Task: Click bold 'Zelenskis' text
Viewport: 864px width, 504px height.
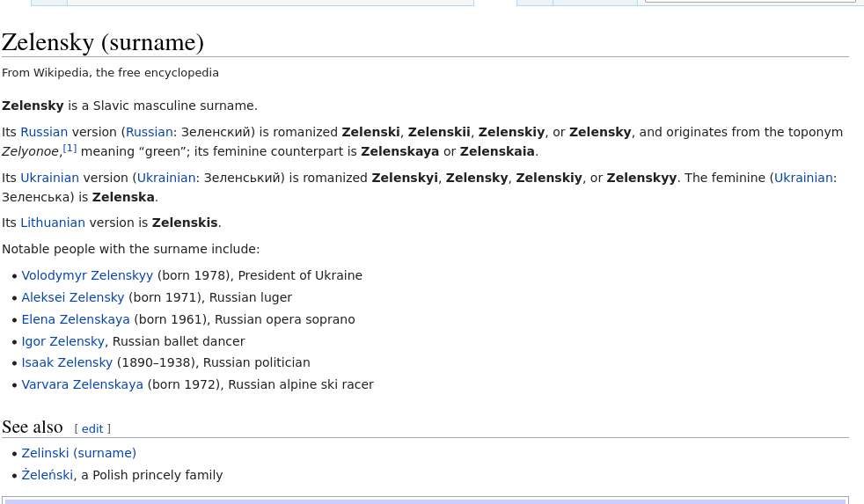Action: click(185, 223)
